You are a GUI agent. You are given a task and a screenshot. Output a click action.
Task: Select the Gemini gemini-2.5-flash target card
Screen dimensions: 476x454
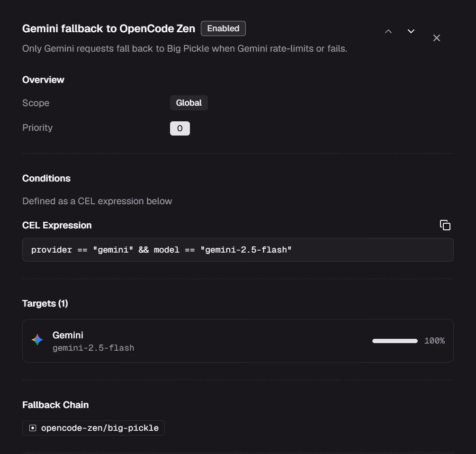(x=238, y=340)
